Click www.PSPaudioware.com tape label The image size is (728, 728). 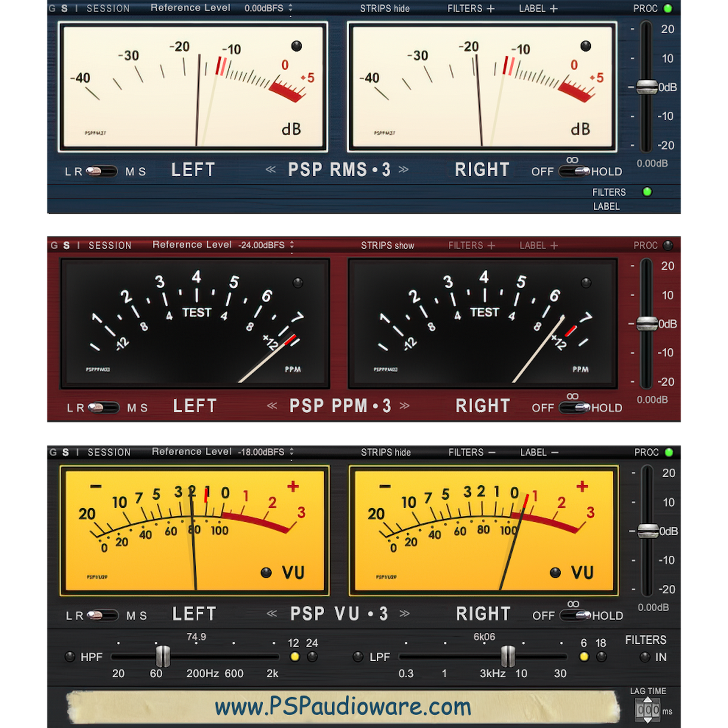(x=342, y=707)
